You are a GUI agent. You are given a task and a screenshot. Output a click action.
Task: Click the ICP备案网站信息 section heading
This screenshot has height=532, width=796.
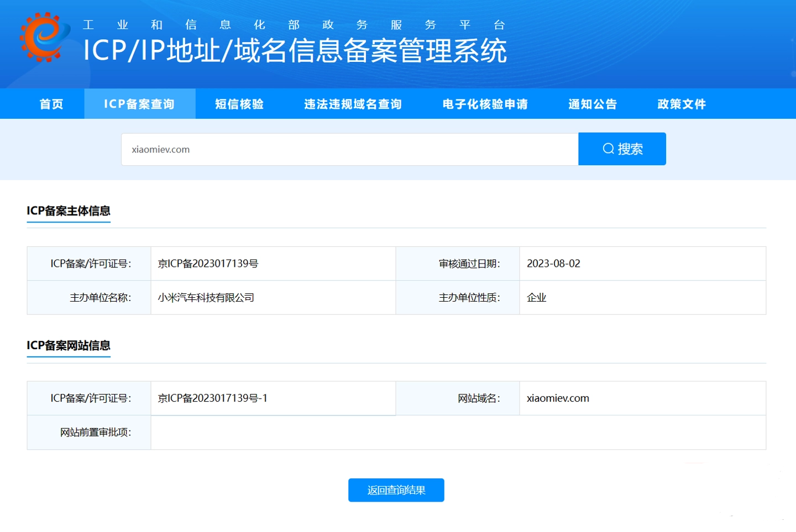tap(69, 346)
